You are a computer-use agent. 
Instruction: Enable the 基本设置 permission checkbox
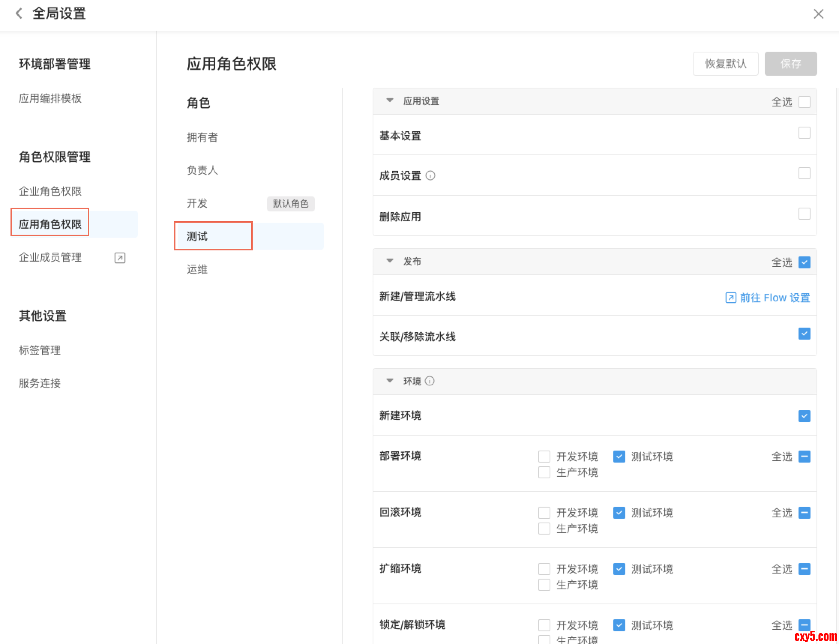pos(804,133)
